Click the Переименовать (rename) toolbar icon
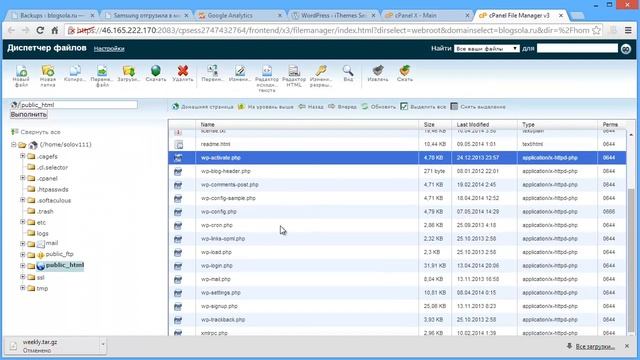 (x=212, y=73)
